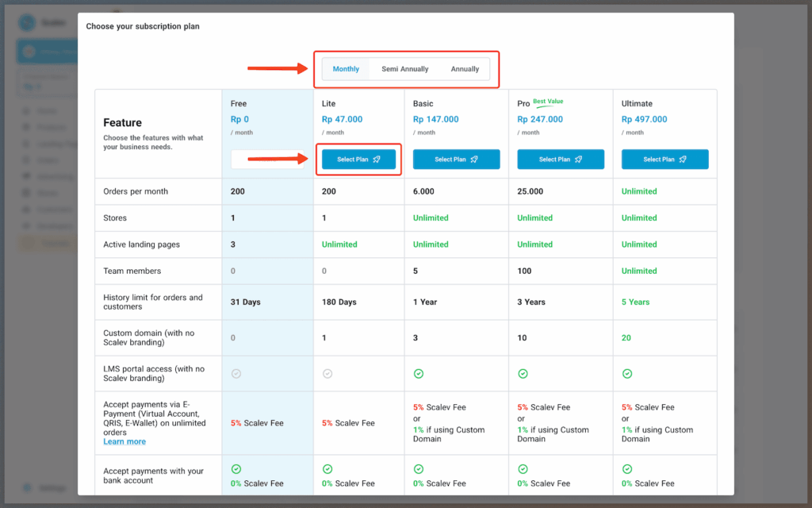Click Ultimate plan's green LMS portal checkmark

pyautogui.click(x=626, y=373)
